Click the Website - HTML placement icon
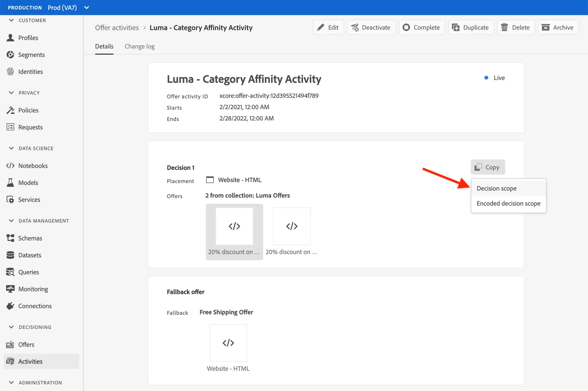 (210, 180)
